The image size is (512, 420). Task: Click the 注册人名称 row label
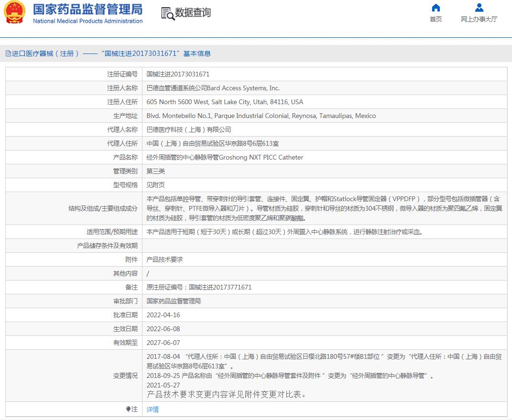pos(122,88)
